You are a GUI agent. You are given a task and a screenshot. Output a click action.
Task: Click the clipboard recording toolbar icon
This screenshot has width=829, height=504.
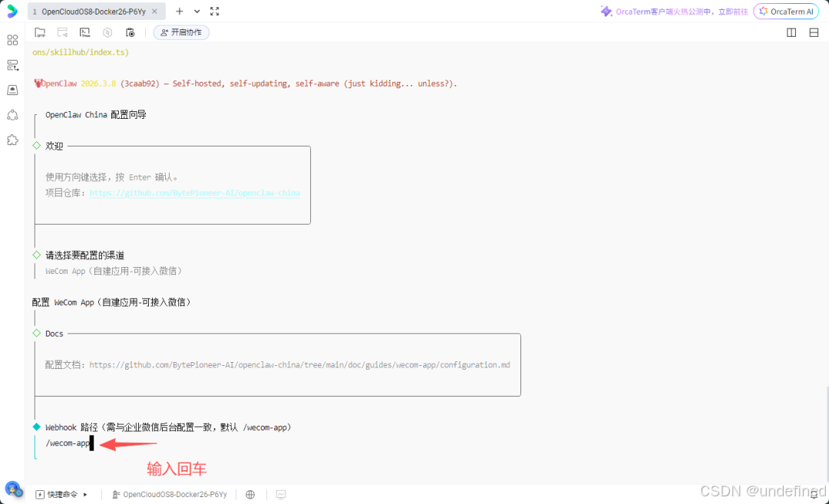point(130,32)
